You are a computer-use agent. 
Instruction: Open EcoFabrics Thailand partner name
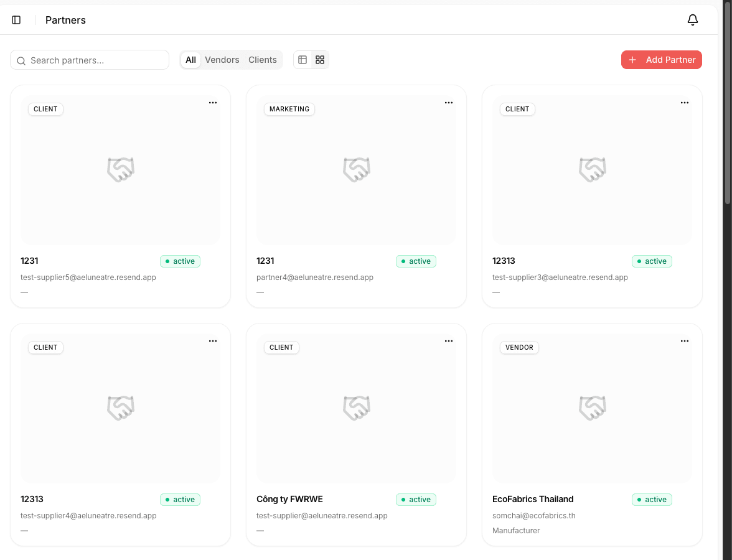point(533,499)
